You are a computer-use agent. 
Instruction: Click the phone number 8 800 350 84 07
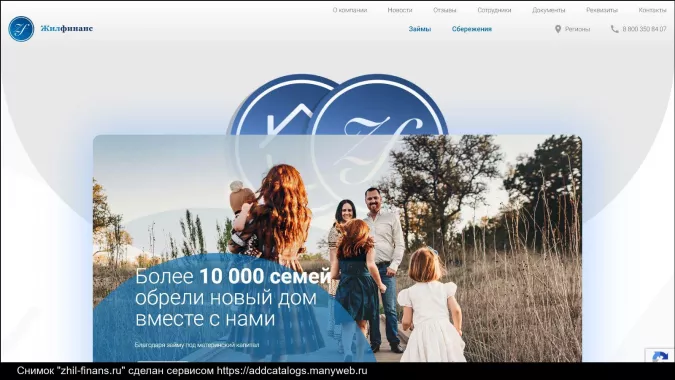pyautogui.click(x=644, y=29)
